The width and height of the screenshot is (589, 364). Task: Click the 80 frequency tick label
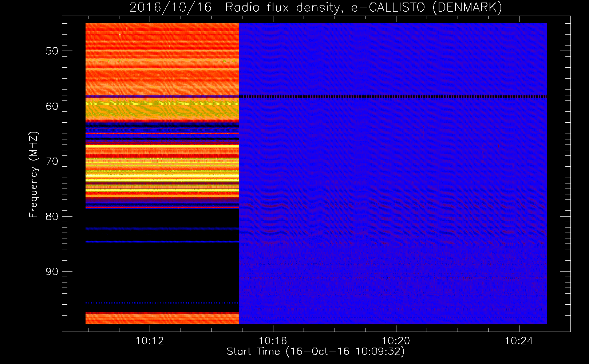tap(52, 217)
